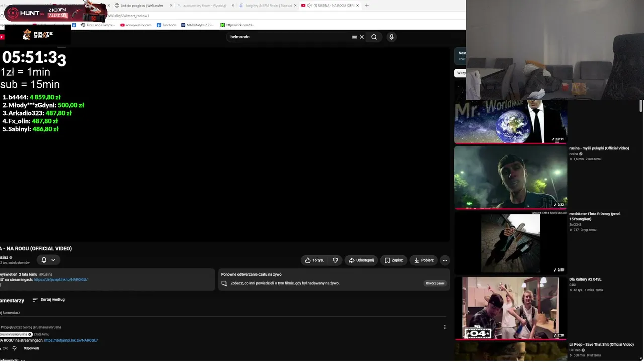644x362 pixels.
Task: Click the Ponowne odtwarzanie czatu na żywo heading
Action: coord(251,274)
